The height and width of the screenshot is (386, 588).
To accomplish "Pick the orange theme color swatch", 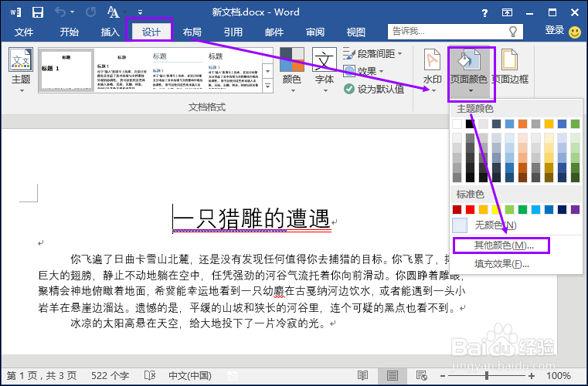I will click(523, 124).
